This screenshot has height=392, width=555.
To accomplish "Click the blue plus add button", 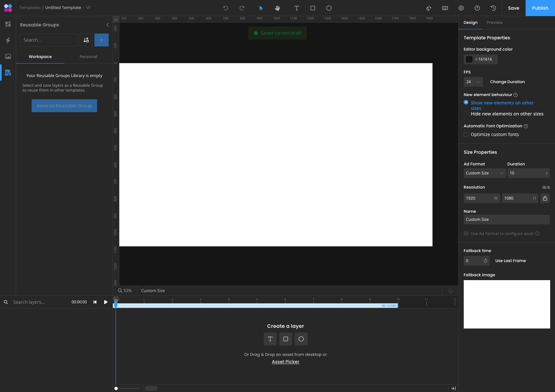I will (x=102, y=40).
